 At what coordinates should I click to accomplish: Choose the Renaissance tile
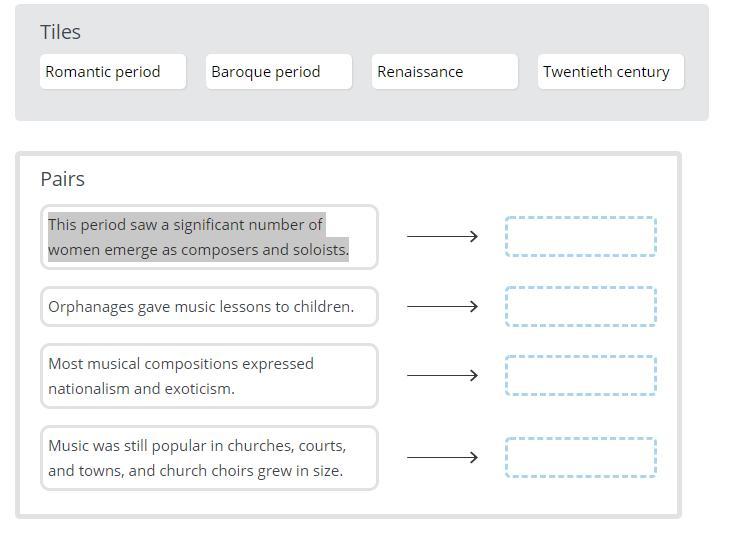pos(444,72)
